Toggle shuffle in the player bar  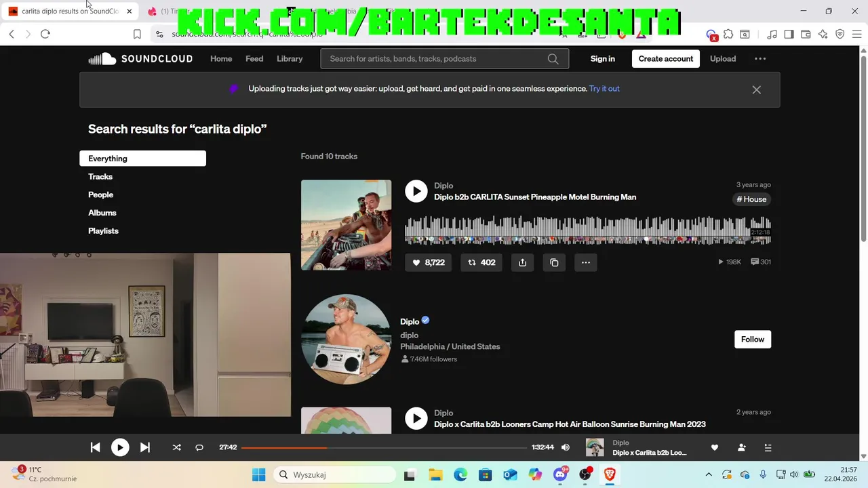[x=177, y=447]
